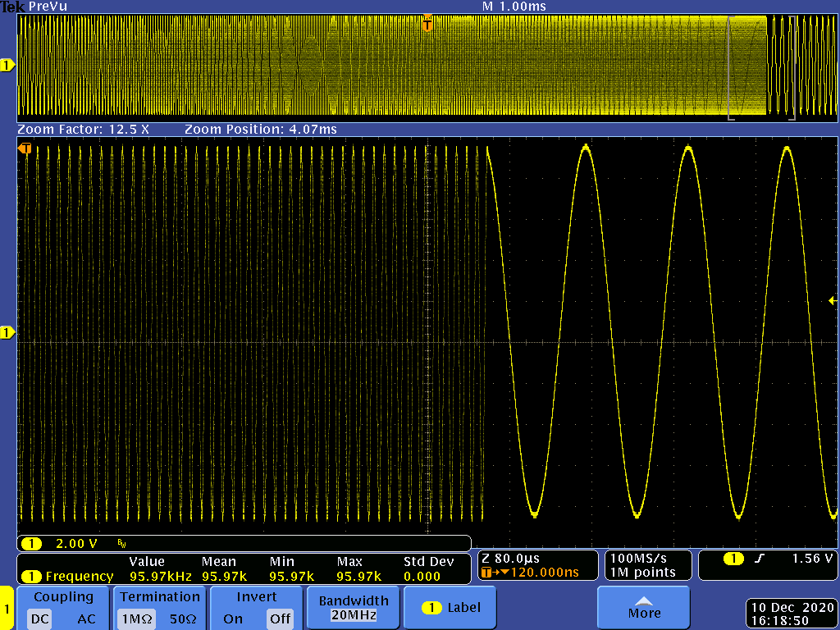The width and height of the screenshot is (840, 630).
Task: Click the zoom window bracket in the overview
Action: [x=761, y=70]
